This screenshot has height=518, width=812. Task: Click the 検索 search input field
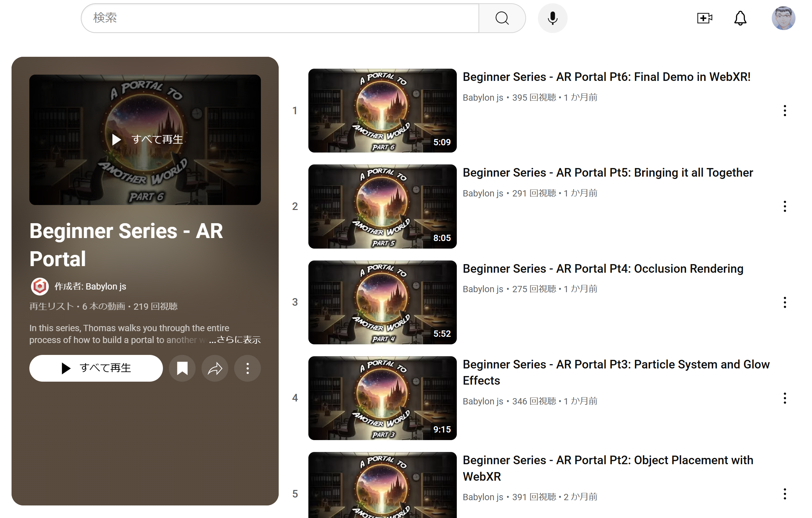tap(280, 18)
